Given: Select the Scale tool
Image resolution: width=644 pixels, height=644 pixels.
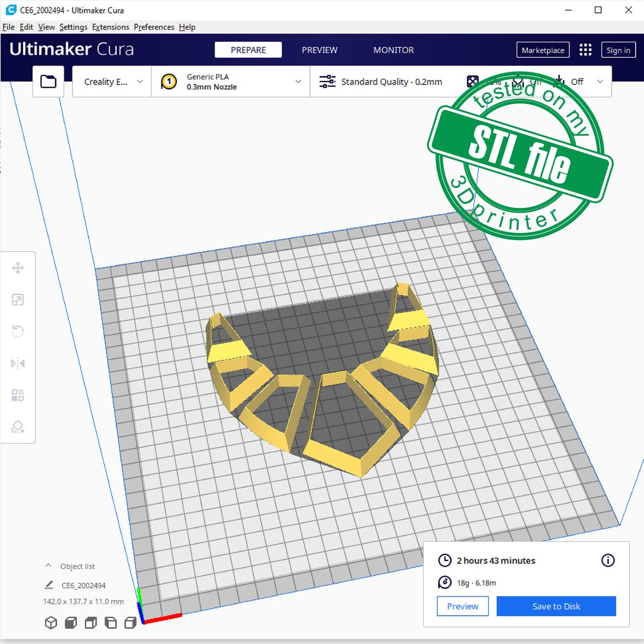Looking at the screenshot, I should point(18,300).
